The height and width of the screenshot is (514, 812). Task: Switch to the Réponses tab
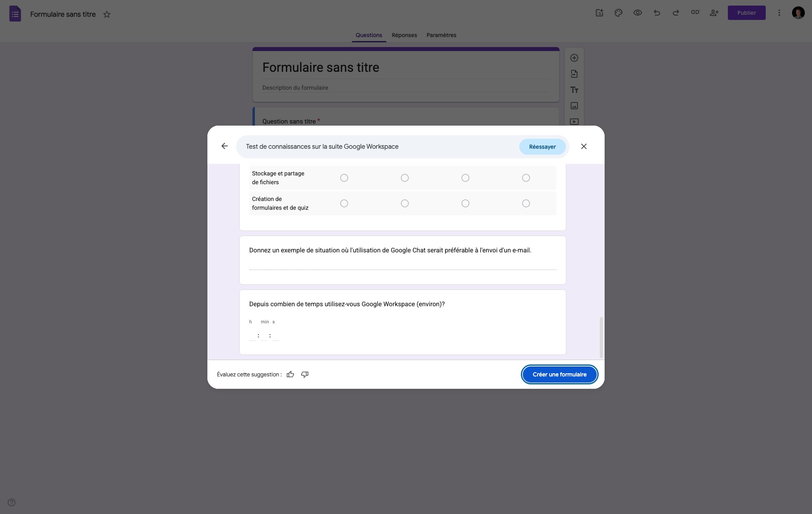pyautogui.click(x=404, y=35)
